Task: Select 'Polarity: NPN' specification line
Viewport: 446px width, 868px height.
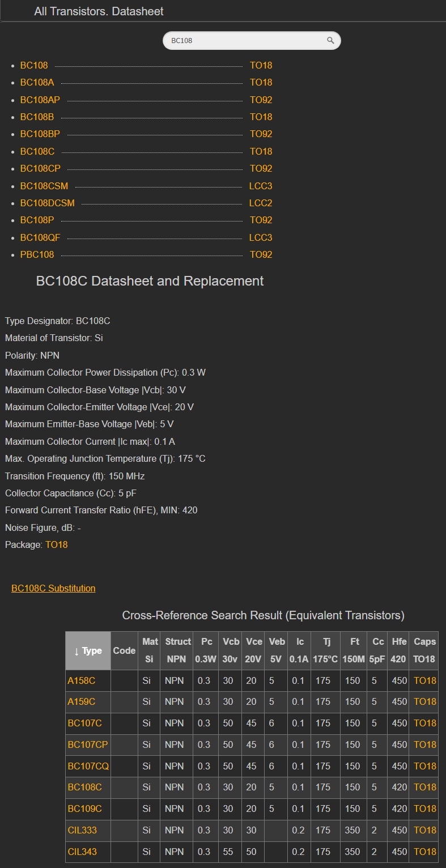Action: click(32, 355)
